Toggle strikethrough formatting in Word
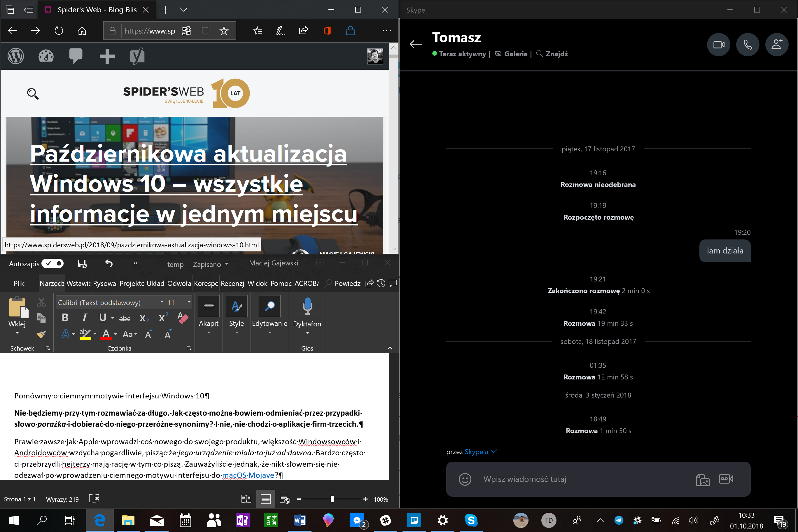 click(125, 318)
